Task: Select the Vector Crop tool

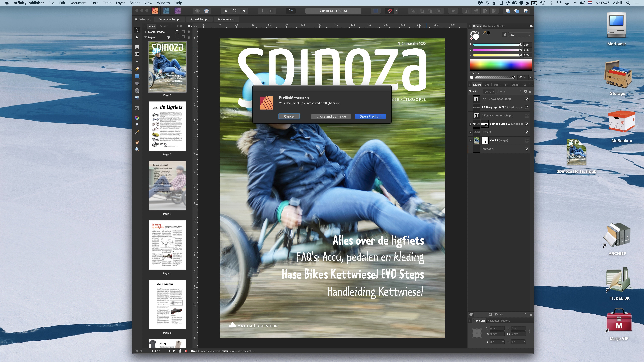Action: [137, 108]
